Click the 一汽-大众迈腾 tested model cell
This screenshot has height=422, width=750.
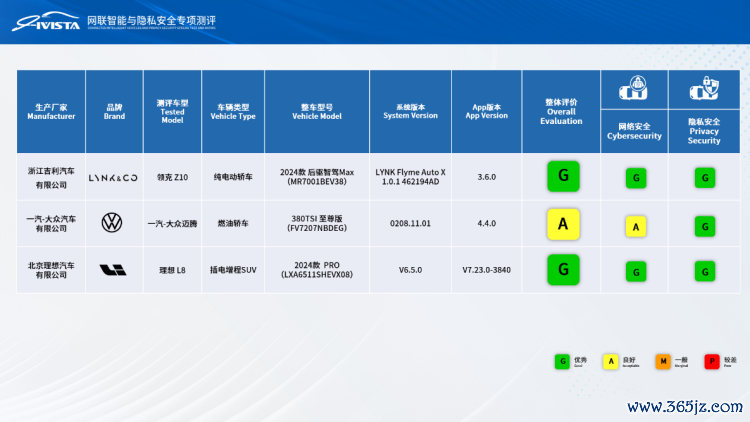point(172,223)
